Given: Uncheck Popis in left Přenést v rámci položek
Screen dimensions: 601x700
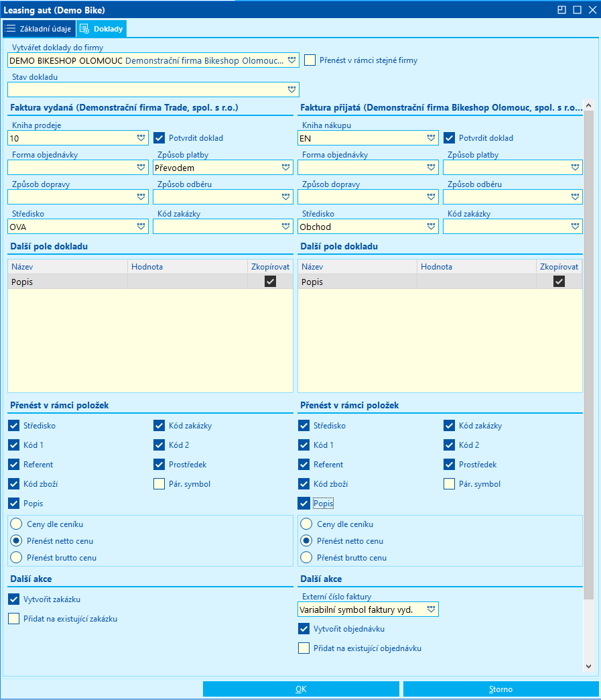Looking at the screenshot, I should 14,503.
